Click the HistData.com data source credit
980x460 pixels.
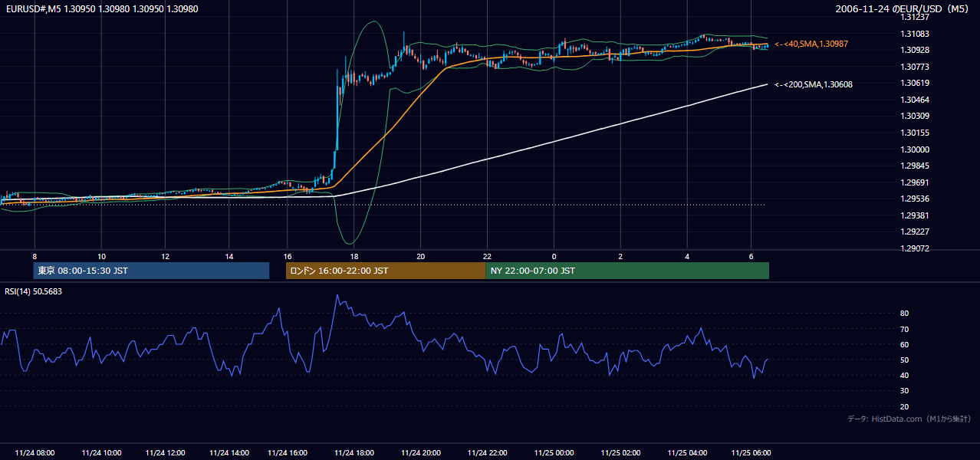pos(909,419)
